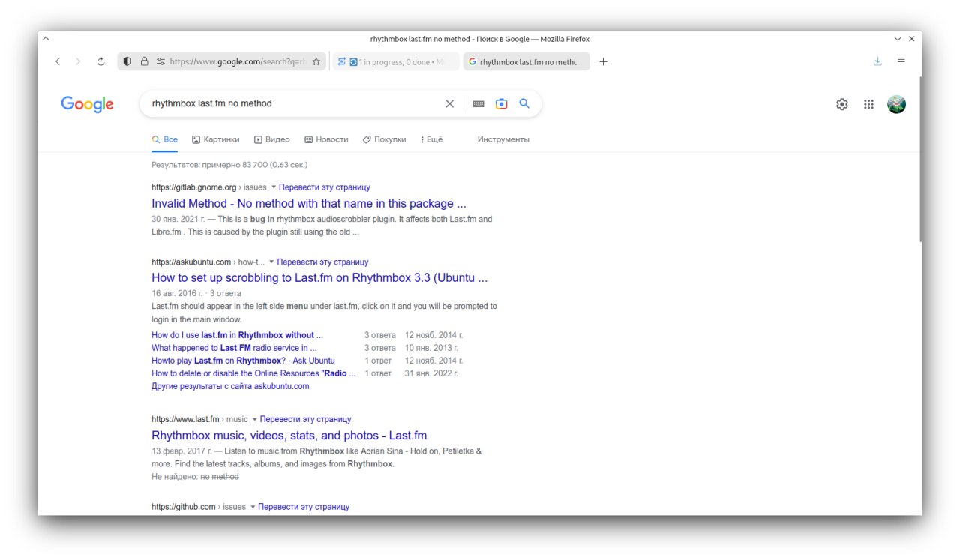Select the 'rhythmbox last.fm no method' browser tab
The image size is (960, 560).
click(x=526, y=62)
